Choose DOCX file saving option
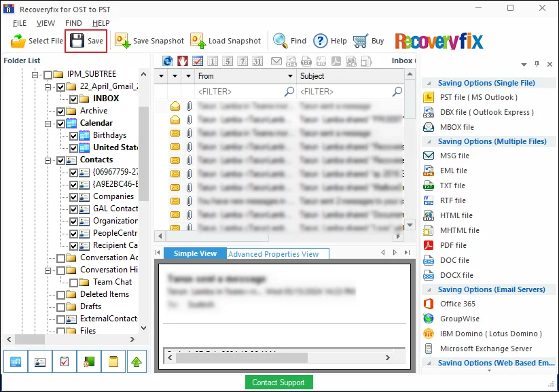 (456, 276)
